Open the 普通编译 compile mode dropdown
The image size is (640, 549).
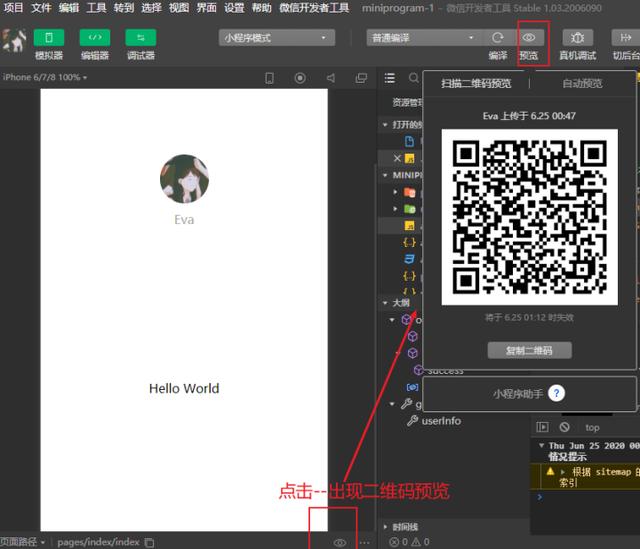(x=424, y=38)
